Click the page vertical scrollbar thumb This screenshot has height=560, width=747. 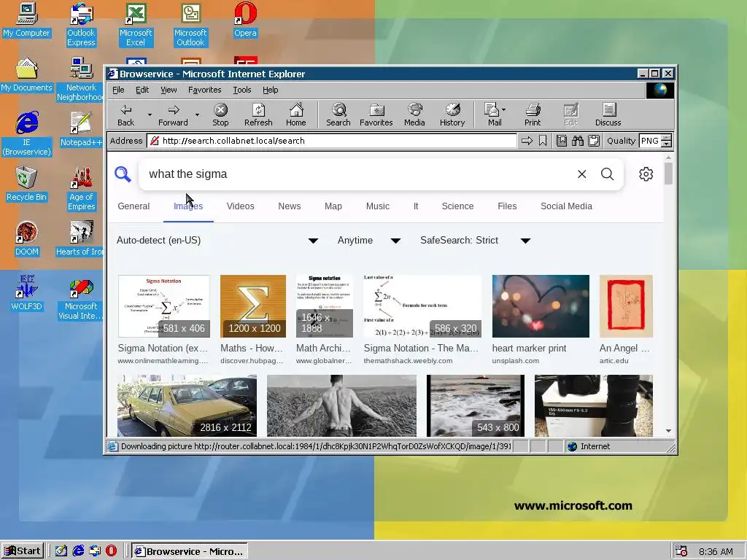point(668,174)
